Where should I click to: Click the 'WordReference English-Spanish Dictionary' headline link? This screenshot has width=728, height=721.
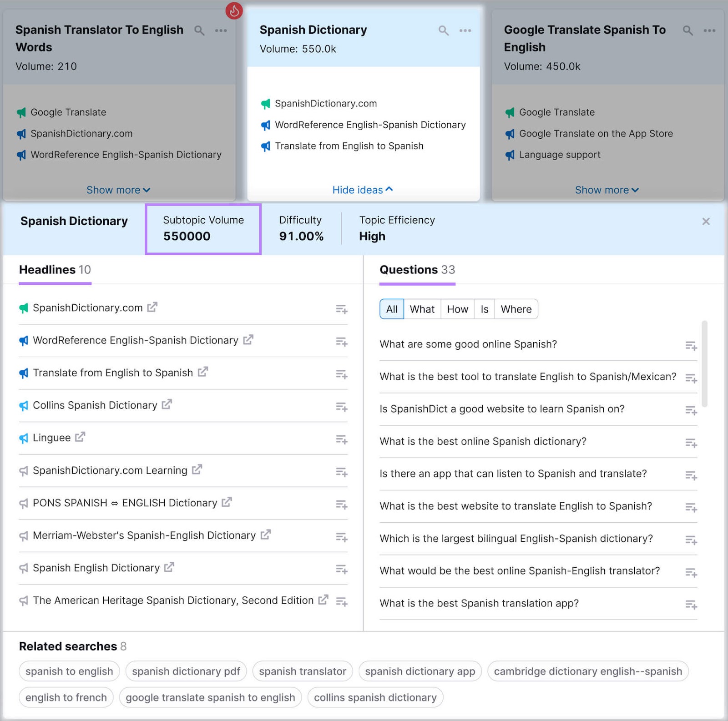coord(135,340)
